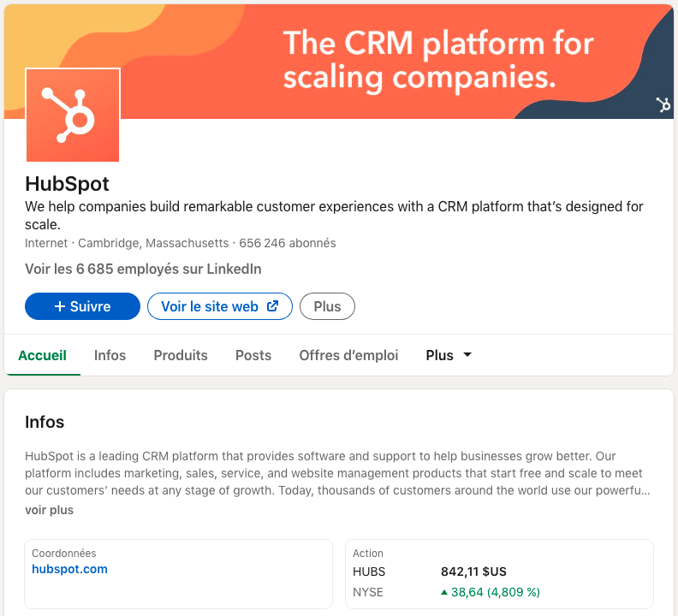
Task: Click the NYSE exchange label
Action: (x=368, y=592)
